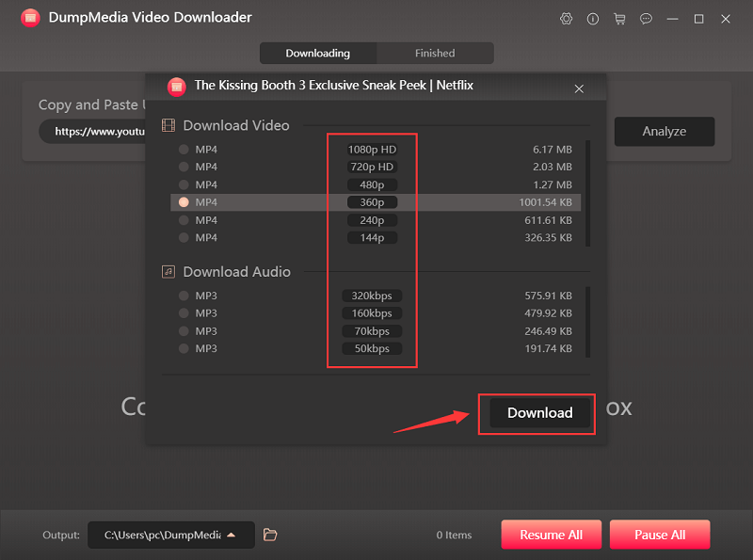Click the 6.17 MB file size
753x560 pixels.
[553, 150]
